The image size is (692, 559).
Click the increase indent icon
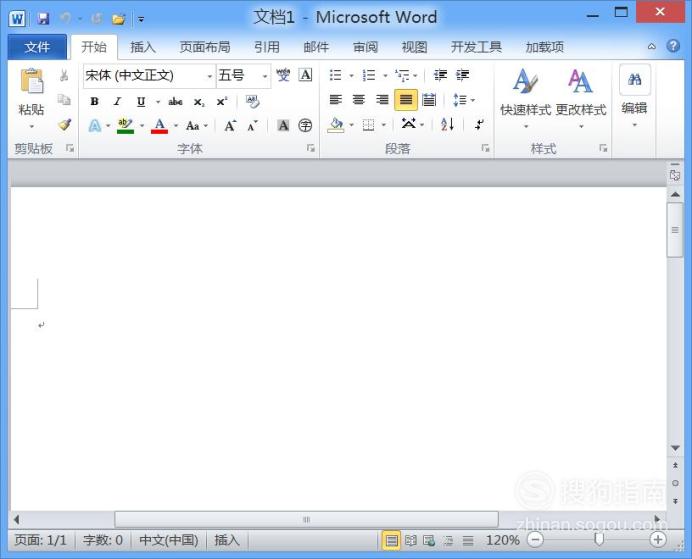pyautogui.click(x=462, y=75)
